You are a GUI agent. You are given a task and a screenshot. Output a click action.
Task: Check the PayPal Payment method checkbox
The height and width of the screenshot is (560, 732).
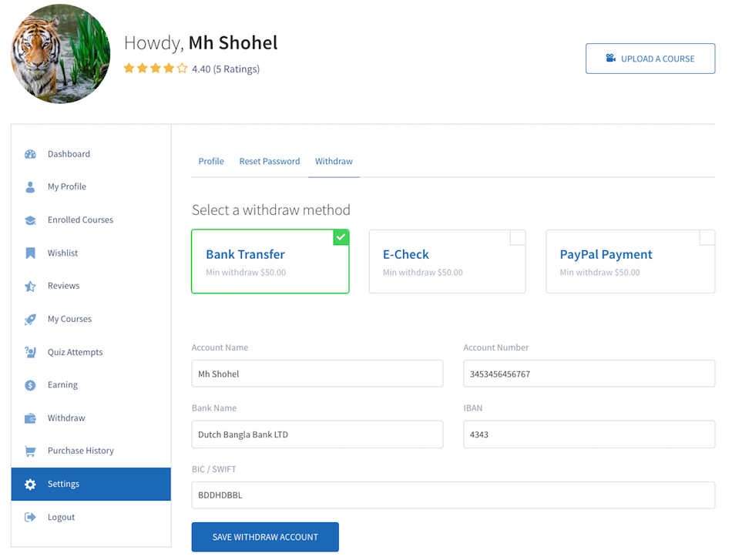(707, 237)
